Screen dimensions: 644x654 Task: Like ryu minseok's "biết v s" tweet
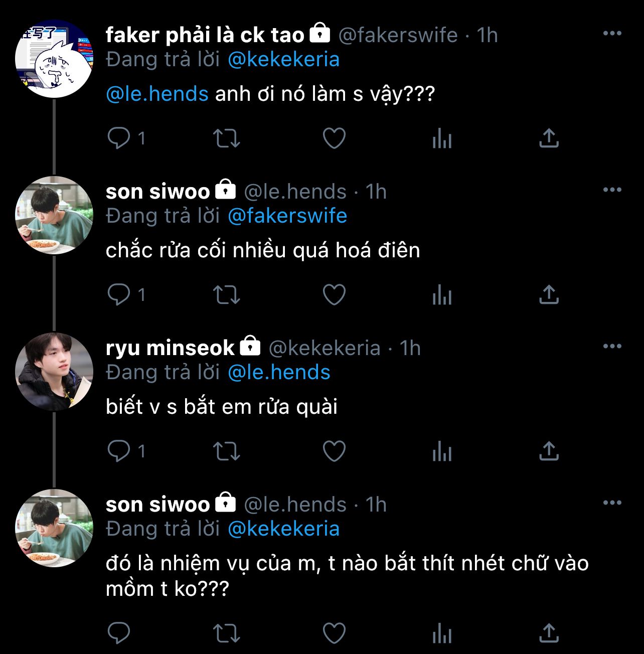(334, 451)
